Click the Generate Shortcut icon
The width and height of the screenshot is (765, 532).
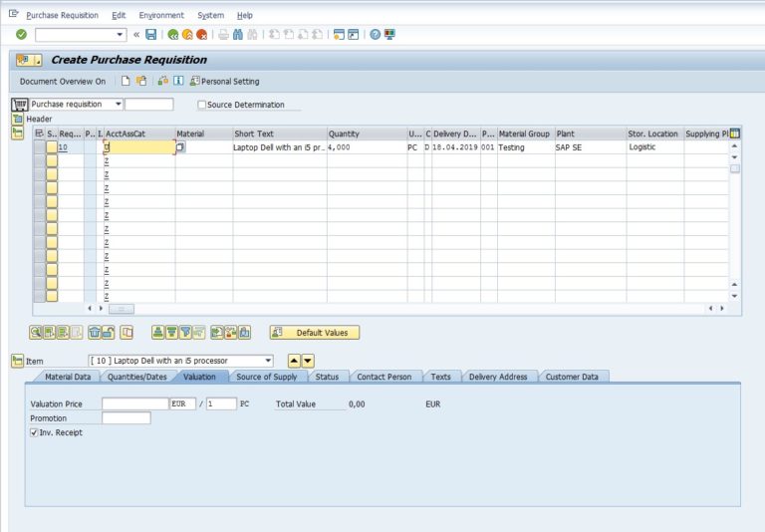pyautogui.click(x=354, y=34)
